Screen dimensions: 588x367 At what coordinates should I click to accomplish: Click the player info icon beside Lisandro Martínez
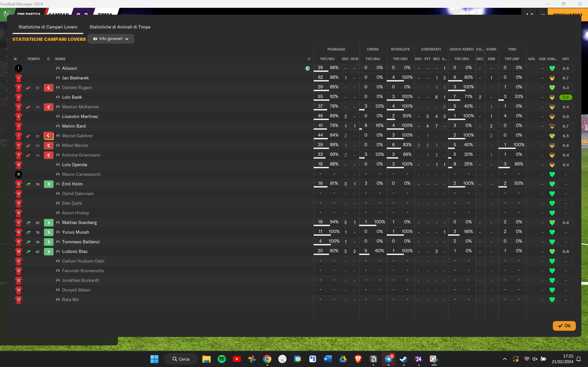point(58,117)
